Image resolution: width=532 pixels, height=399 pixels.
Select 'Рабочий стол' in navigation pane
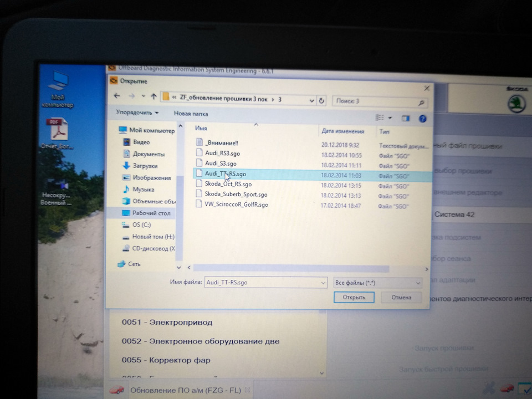(x=146, y=213)
